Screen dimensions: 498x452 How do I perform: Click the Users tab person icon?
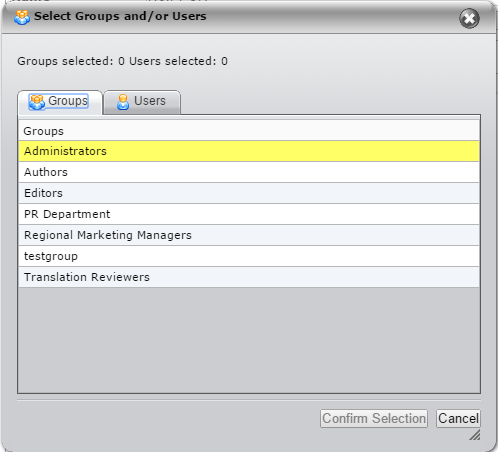[x=123, y=102]
